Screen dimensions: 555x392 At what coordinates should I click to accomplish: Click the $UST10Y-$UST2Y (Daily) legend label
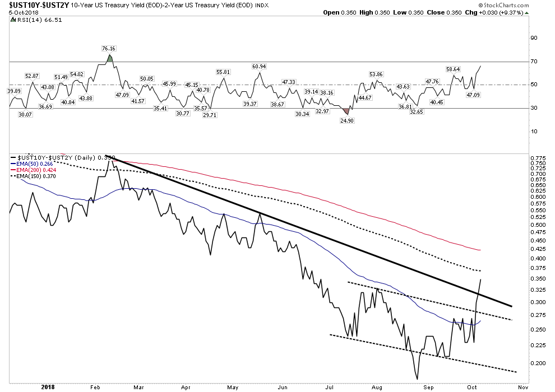point(57,158)
